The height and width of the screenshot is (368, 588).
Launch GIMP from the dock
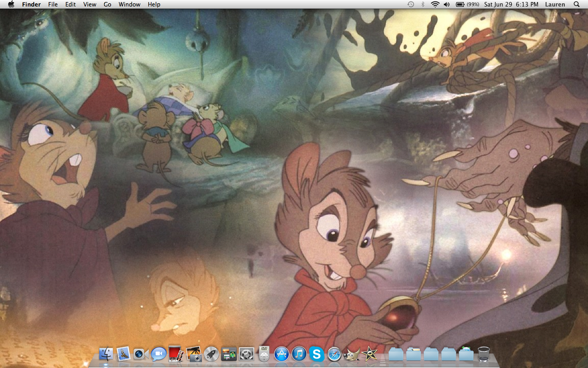pyautogui.click(x=352, y=354)
